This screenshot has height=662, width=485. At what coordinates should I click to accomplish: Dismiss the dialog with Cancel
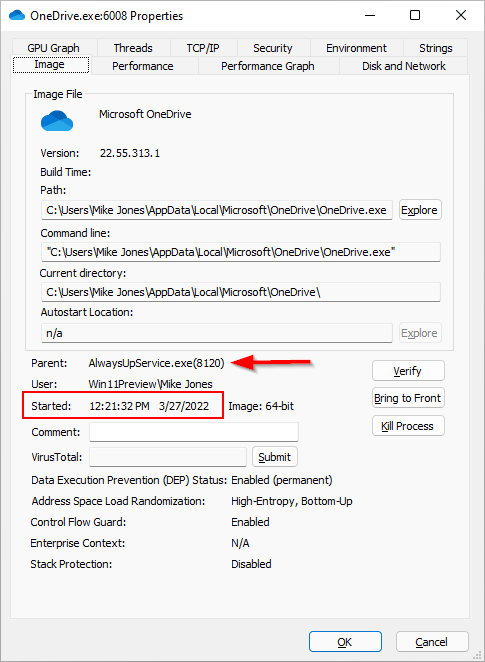[432, 642]
